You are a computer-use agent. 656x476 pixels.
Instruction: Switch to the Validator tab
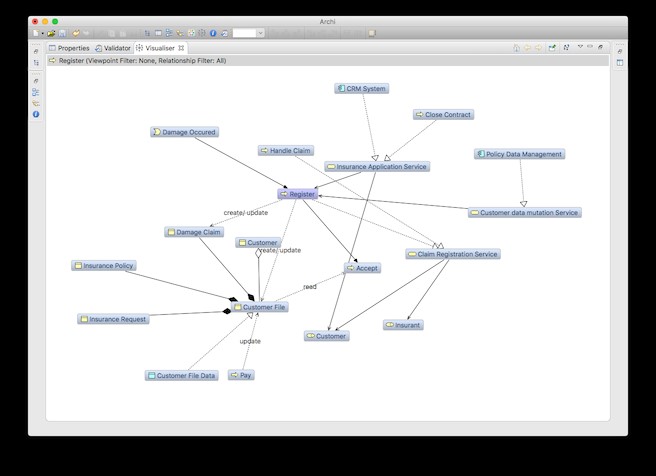[113, 48]
